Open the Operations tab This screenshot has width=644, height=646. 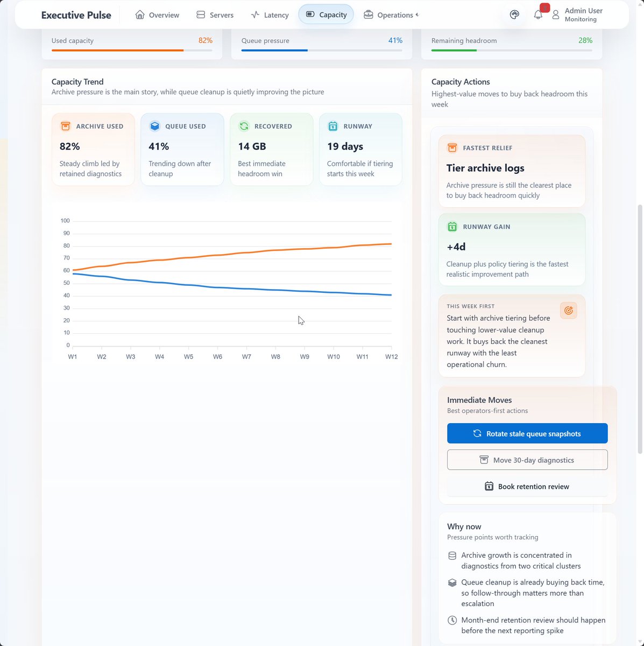pos(391,15)
